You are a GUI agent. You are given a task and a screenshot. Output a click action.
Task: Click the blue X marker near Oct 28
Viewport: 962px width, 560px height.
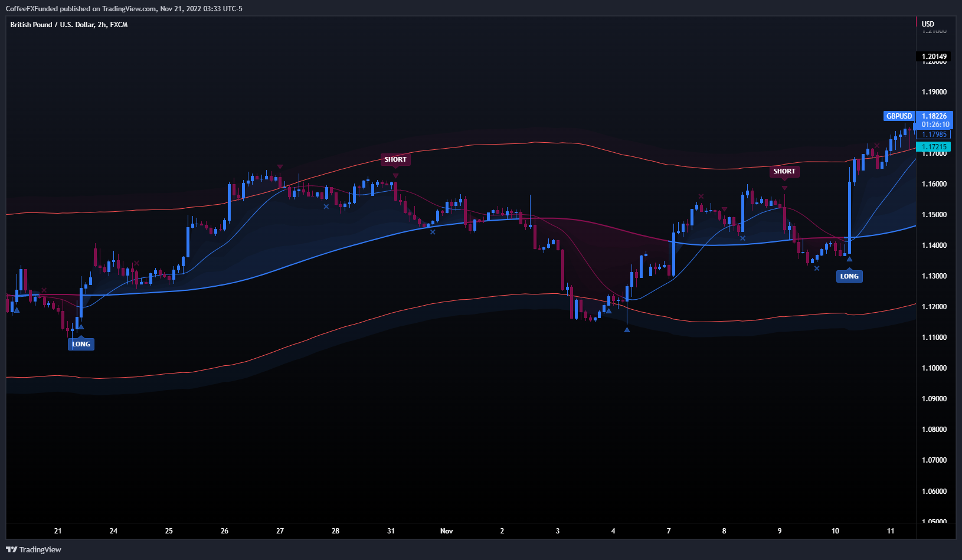coord(326,207)
